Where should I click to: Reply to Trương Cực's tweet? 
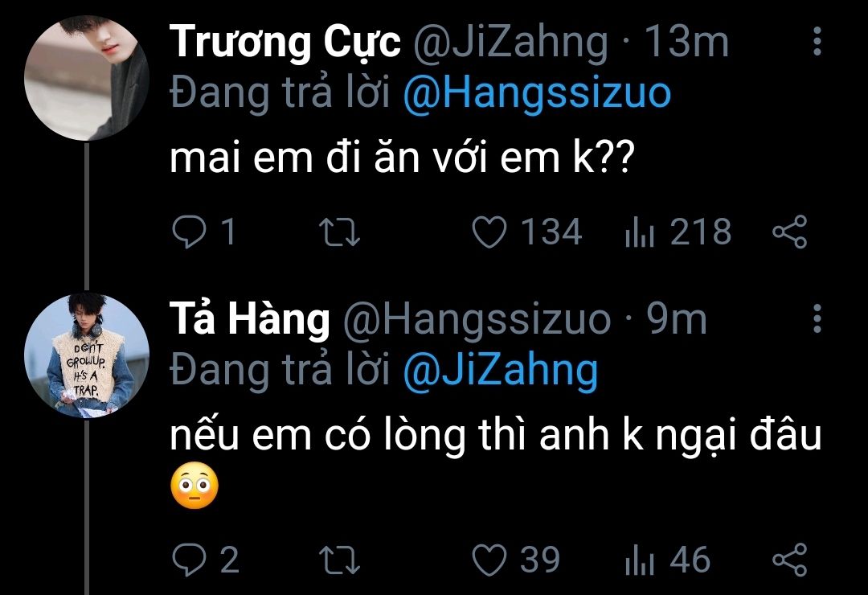(x=190, y=232)
